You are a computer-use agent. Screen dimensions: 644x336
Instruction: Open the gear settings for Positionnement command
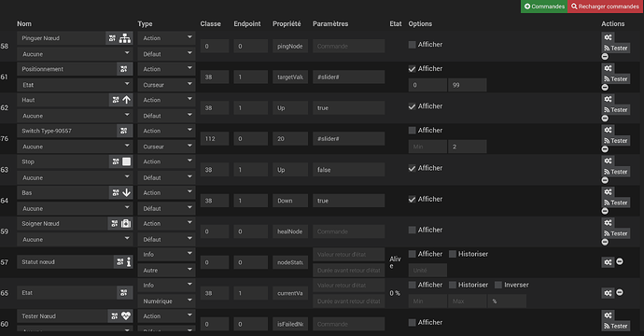tap(608, 68)
